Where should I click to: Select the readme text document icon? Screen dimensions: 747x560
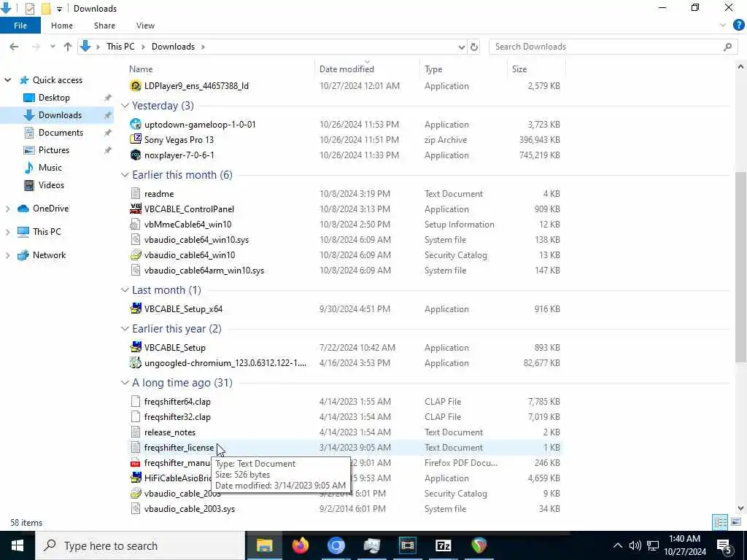point(136,194)
